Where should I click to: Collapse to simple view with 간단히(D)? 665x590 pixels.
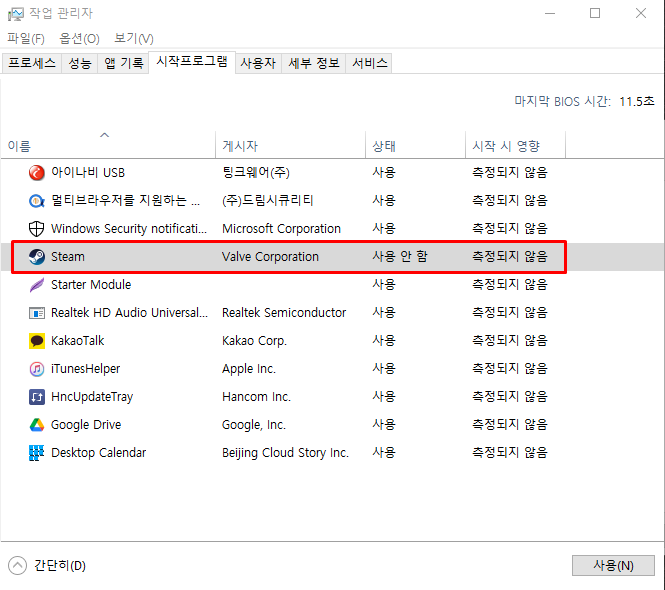pos(47,565)
